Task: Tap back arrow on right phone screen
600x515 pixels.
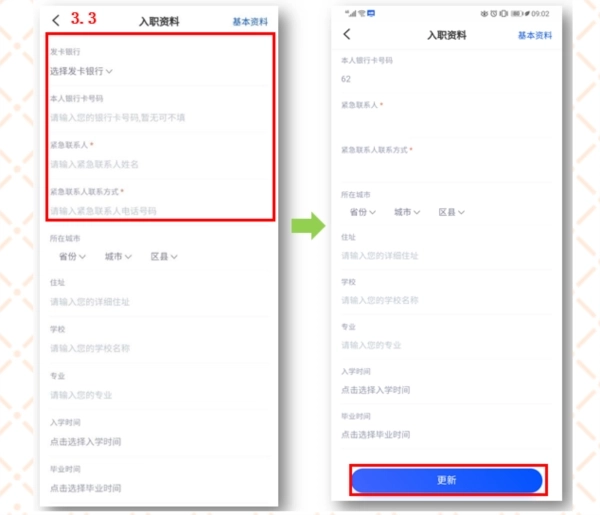Action: pyautogui.click(x=347, y=34)
